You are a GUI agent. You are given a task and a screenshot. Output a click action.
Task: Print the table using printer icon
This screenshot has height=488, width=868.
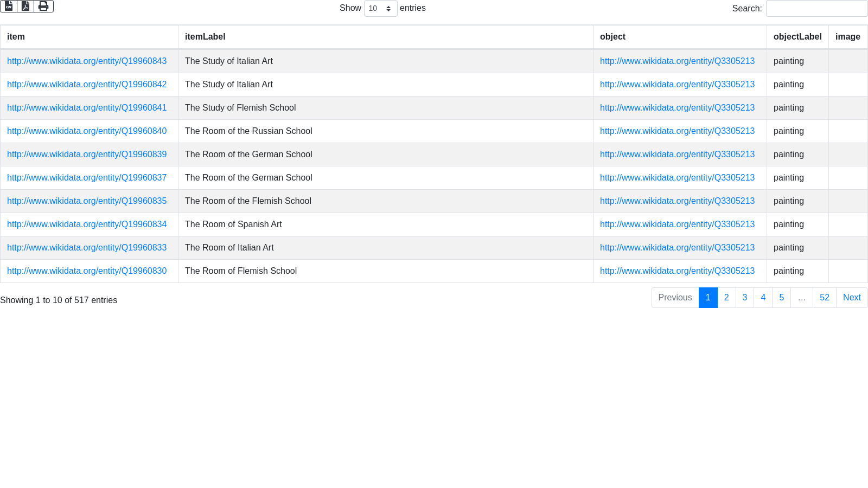(x=43, y=7)
